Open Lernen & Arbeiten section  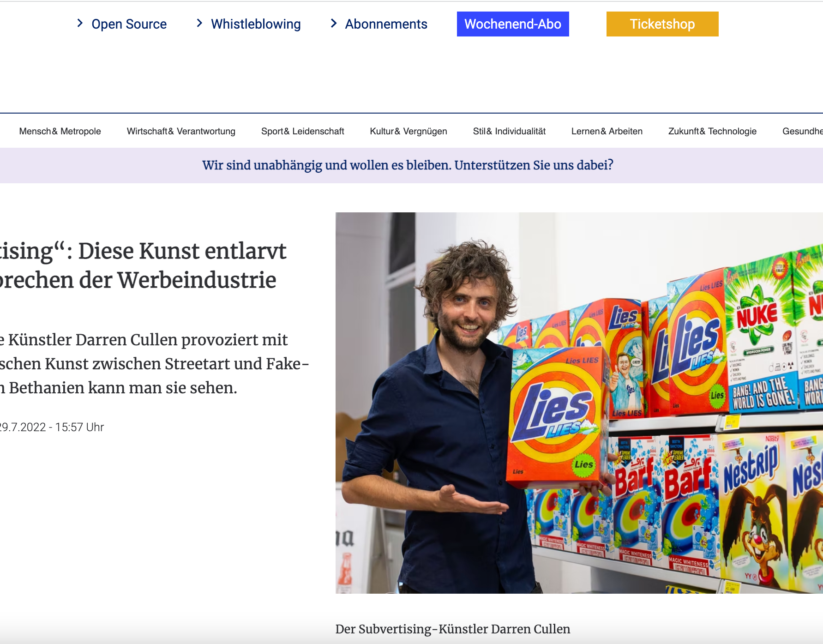607,131
